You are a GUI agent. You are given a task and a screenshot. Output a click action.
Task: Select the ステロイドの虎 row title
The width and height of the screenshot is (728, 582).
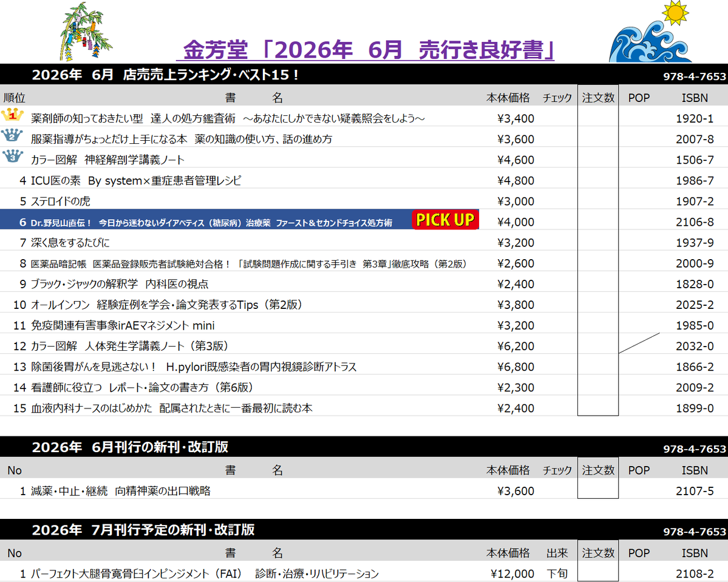60,201
